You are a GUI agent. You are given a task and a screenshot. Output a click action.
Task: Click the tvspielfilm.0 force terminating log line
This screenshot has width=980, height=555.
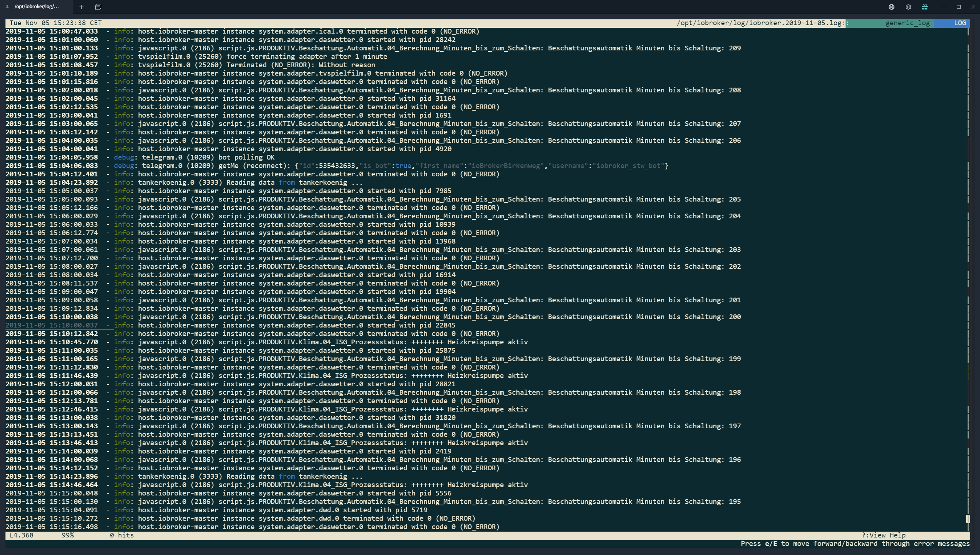(262, 57)
